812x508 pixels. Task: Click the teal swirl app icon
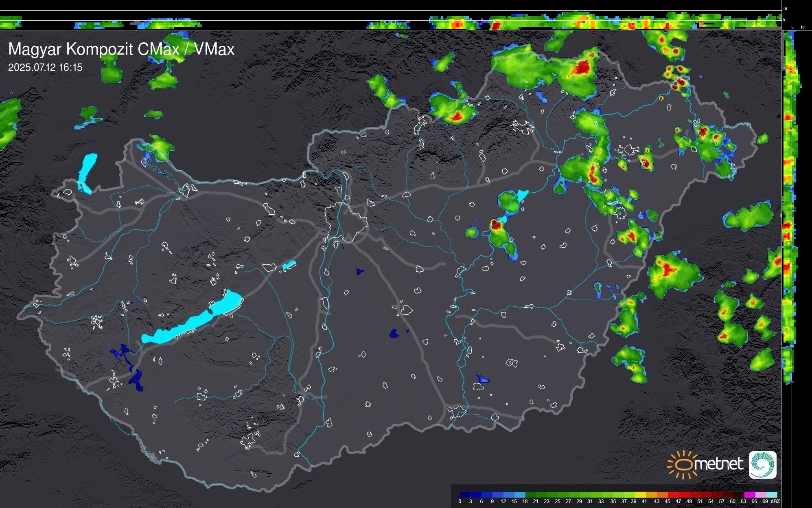[x=762, y=464]
